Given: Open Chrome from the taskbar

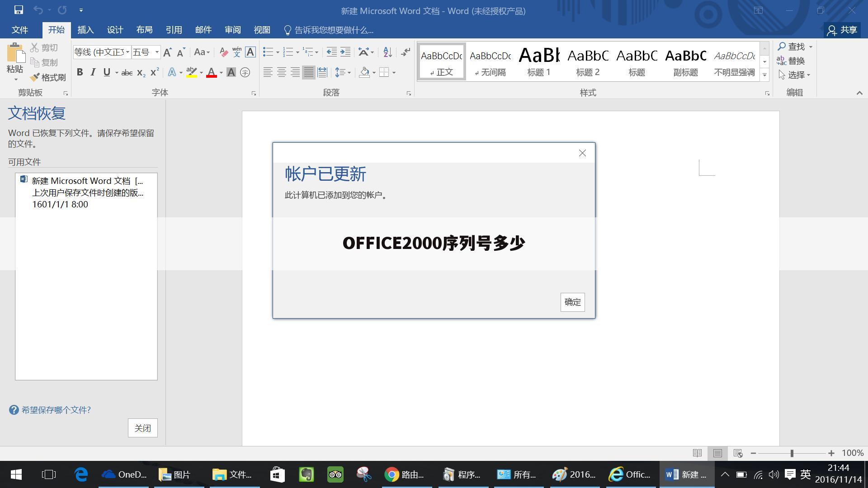Looking at the screenshot, I should coord(406,474).
